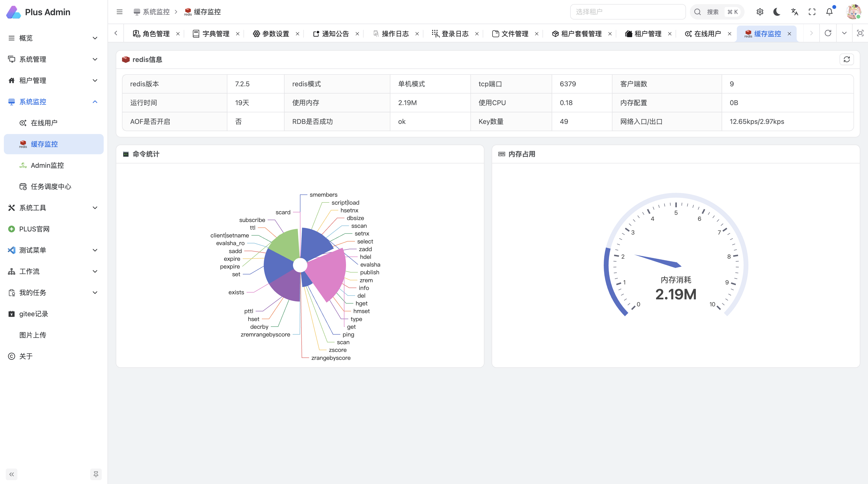This screenshot has width=868, height=484.
Task: Open the notifications bell
Action: point(829,12)
